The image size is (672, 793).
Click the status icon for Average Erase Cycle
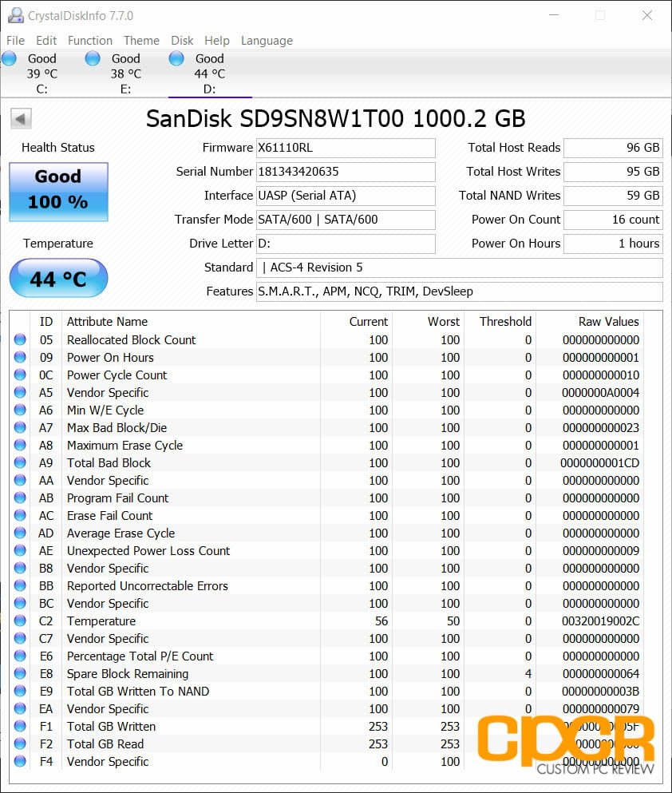[20, 533]
